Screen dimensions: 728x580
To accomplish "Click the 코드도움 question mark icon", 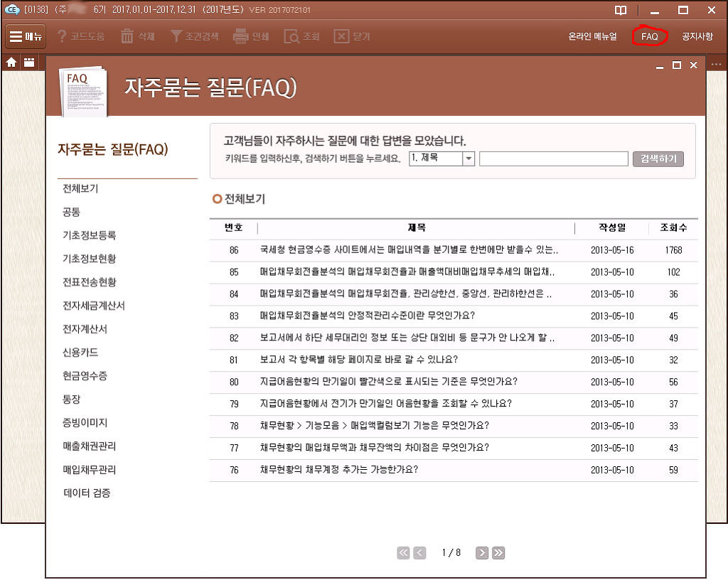I will [63, 36].
